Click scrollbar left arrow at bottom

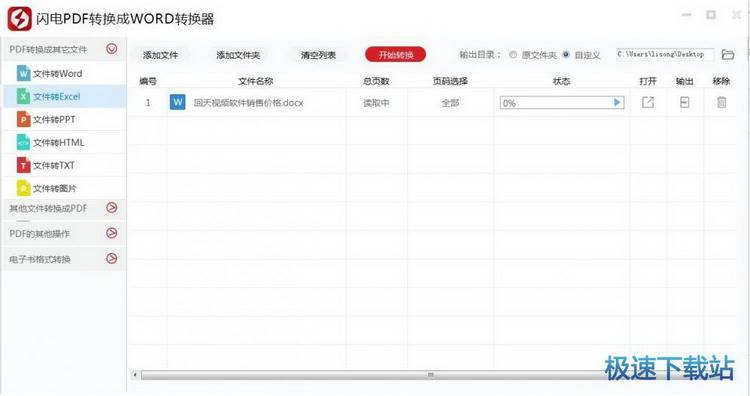tap(135, 374)
